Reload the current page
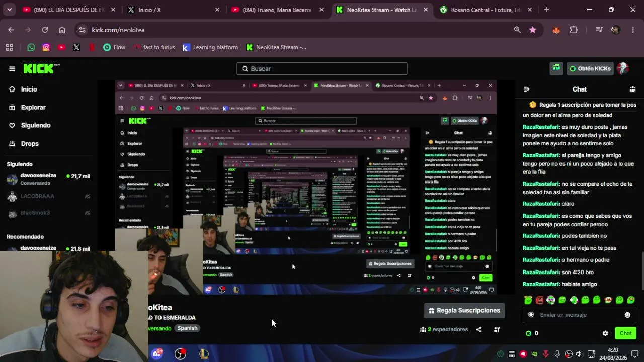The width and height of the screenshot is (644, 362). 45,30
